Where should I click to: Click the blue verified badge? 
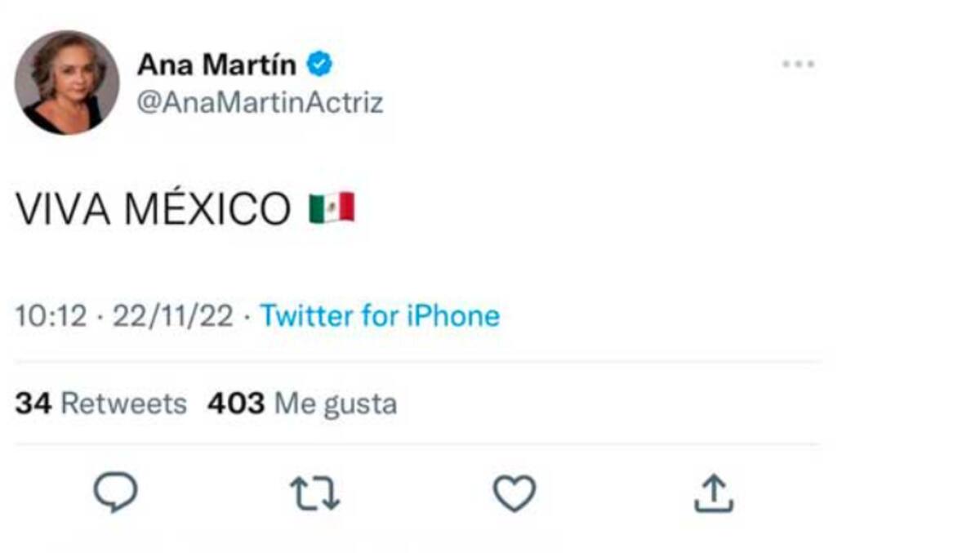coord(319,64)
